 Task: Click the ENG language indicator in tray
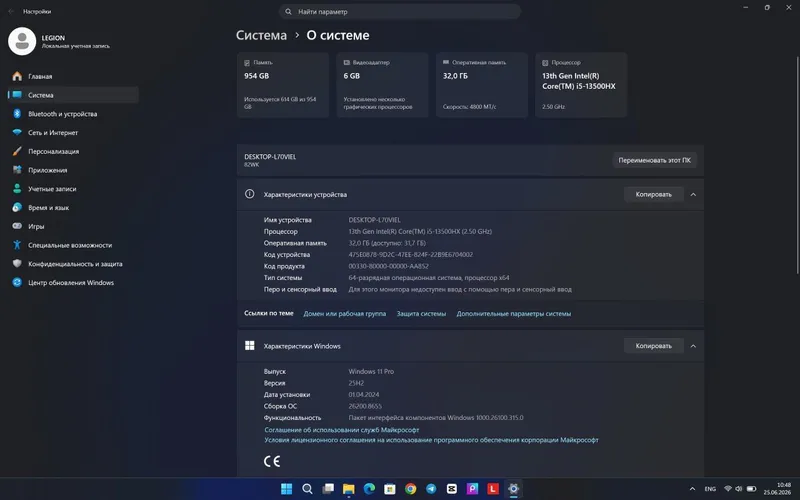(710, 489)
